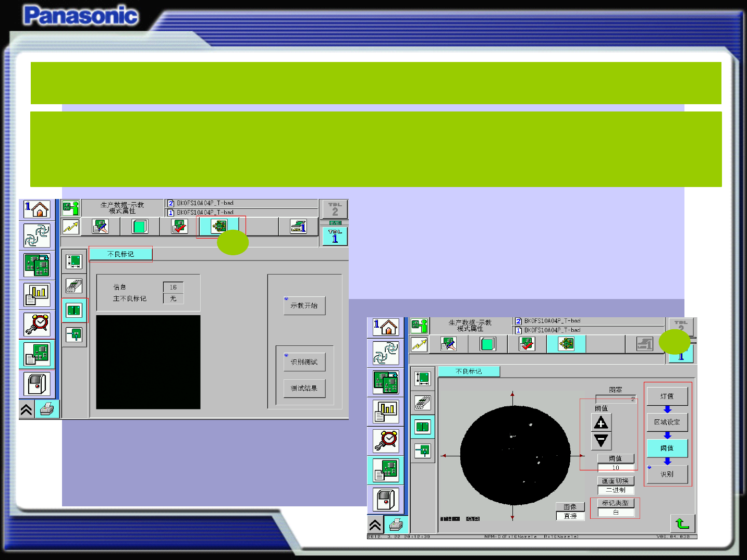
Task: Click the 区域设定 step button
Action: click(x=667, y=422)
